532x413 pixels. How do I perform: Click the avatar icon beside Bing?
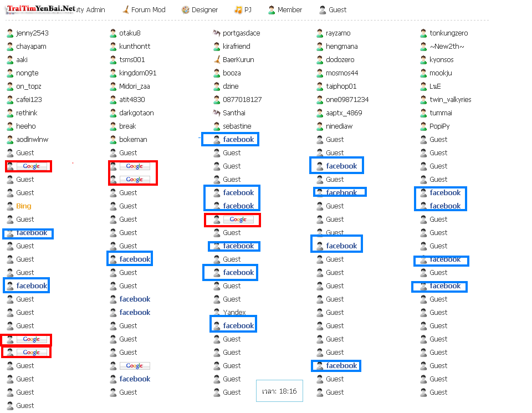(10, 206)
